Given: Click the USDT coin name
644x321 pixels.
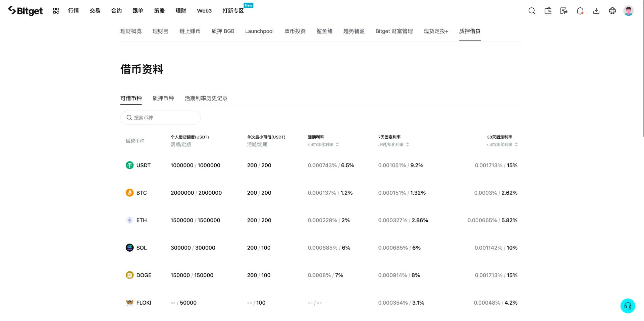Looking at the screenshot, I should coord(144,165).
